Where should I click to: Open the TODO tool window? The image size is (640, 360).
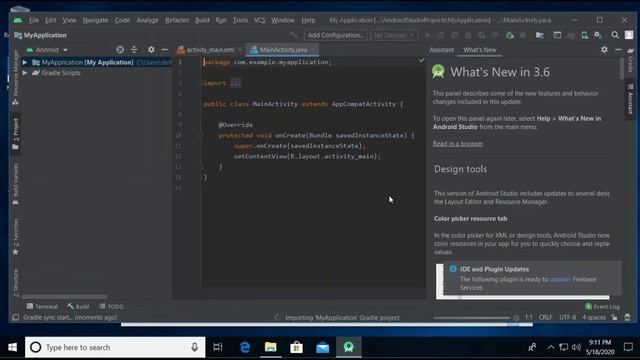[x=111, y=307]
